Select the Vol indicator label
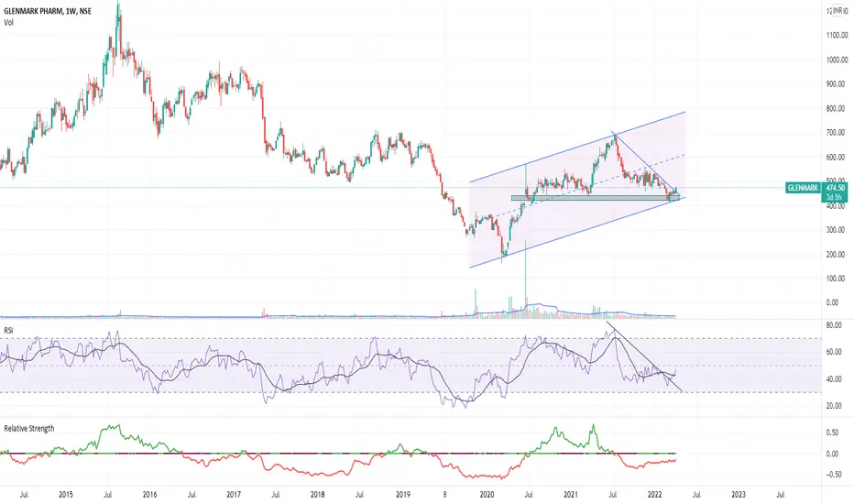Image resolution: width=854 pixels, height=504 pixels. pyautogui.click(x=9, y=22)
